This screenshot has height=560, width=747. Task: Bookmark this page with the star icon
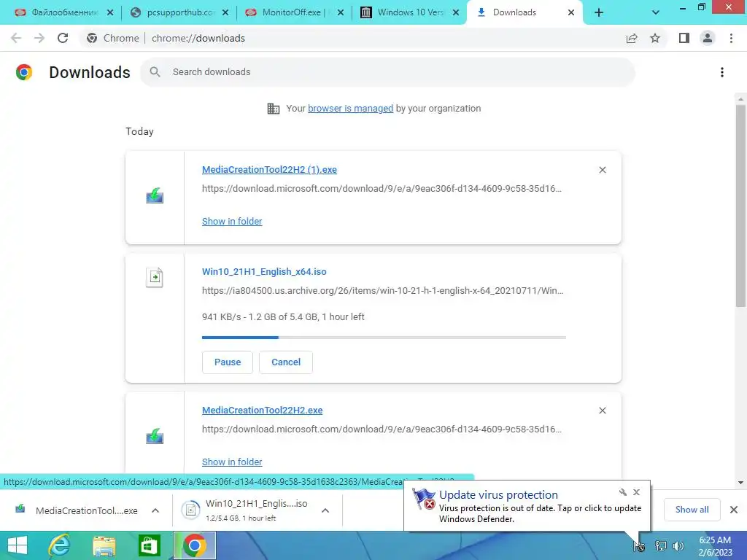click(655, 38)
